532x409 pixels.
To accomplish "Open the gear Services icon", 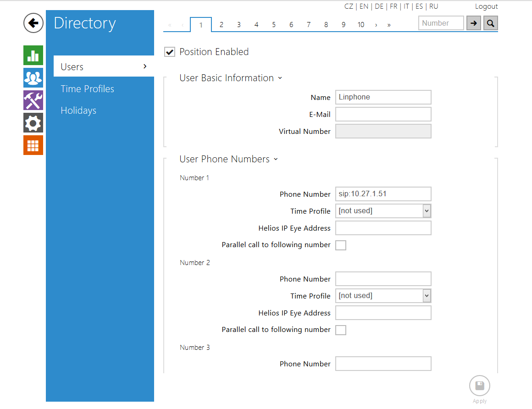I will tap(33, 122).
